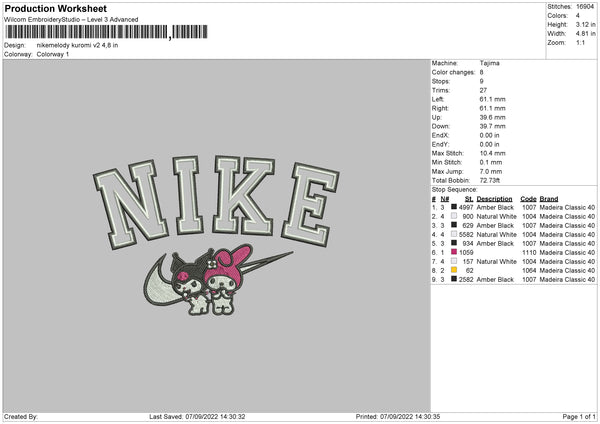This screenshot has width=600, height=424.
Task: Click the "Page 1 of 1" footer
Action: (579, 416)
